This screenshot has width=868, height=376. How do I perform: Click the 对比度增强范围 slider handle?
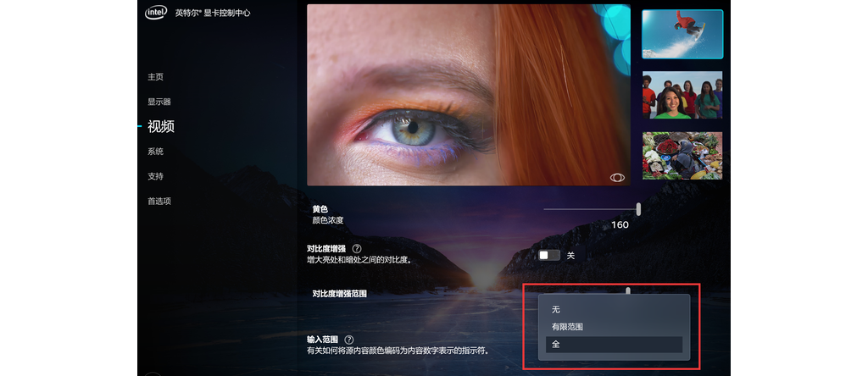coord(628,290)
